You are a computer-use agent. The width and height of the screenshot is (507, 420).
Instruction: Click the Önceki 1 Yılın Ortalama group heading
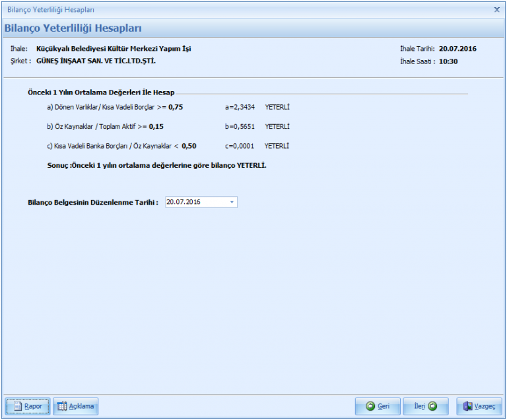pos(101,93)
